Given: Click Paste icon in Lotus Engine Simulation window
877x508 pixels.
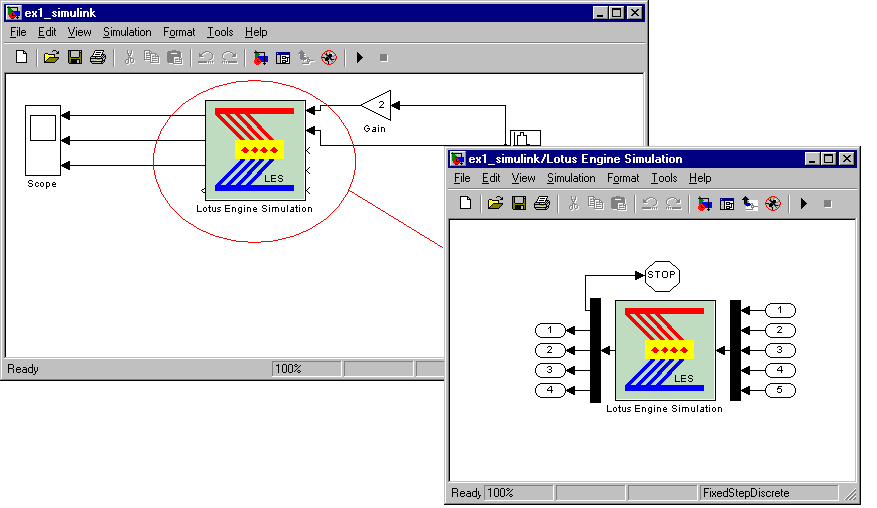Looking at the screenshot, I should pos(619,203).
